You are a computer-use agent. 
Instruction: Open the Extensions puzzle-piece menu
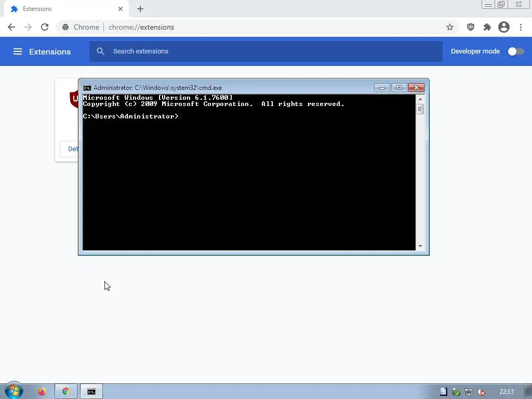487,27
